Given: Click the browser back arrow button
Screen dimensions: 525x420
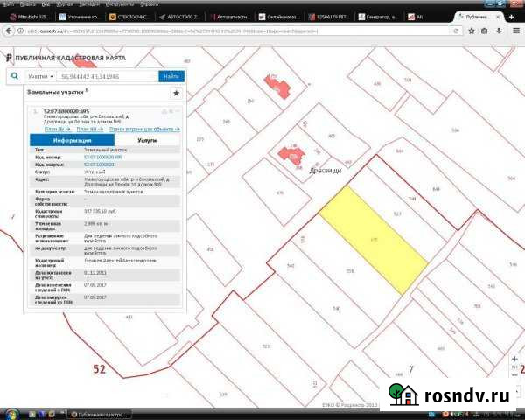Looking at the screenshot, I should coord(8,31).
